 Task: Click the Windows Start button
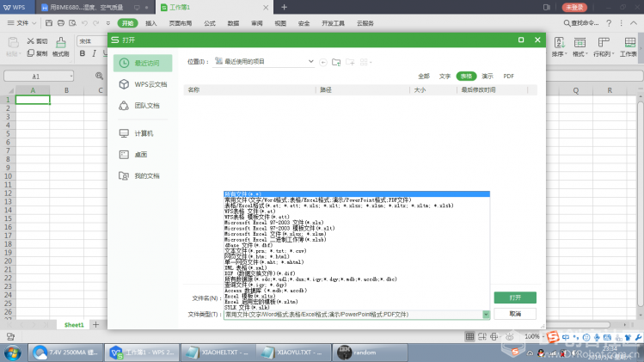point(13,353)
